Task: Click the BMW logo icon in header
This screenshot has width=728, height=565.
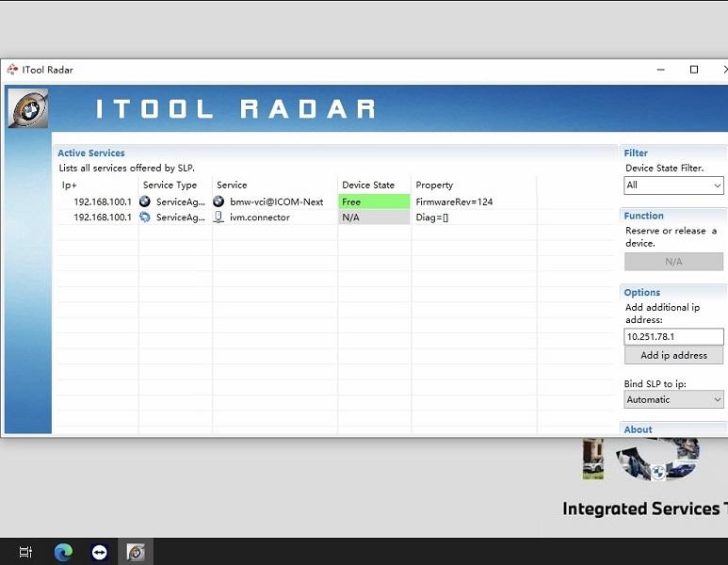Action: pos(27,108)
